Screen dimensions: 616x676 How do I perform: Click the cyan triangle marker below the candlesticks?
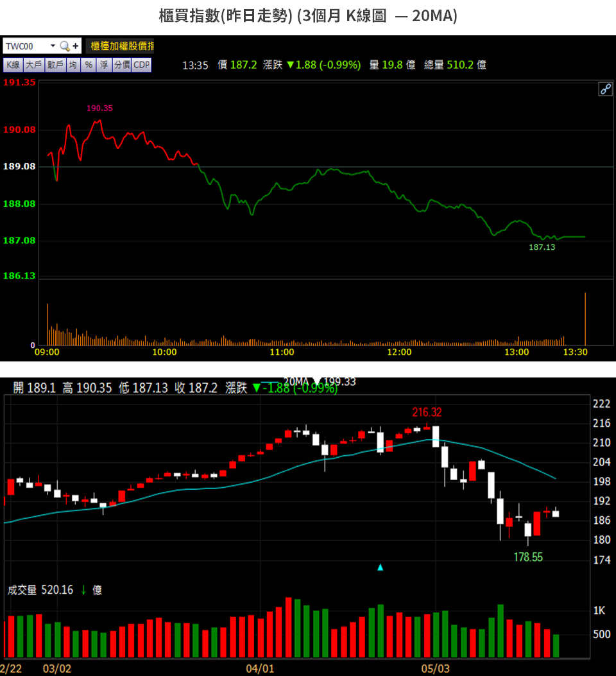coord(381,568)
